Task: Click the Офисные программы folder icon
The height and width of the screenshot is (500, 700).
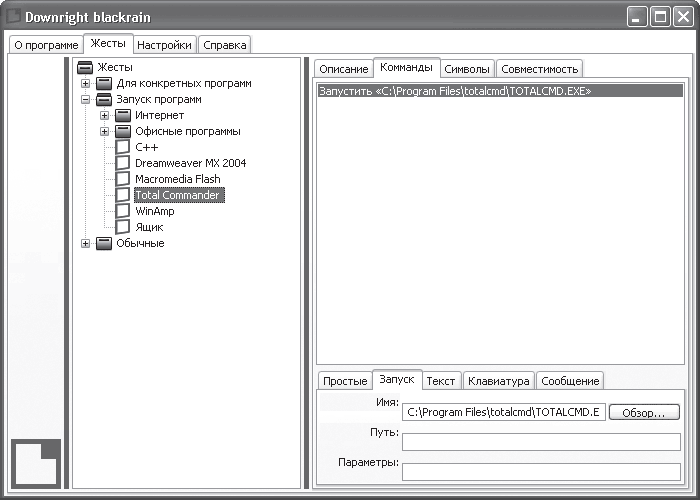Action: click(x=123, y=132)
